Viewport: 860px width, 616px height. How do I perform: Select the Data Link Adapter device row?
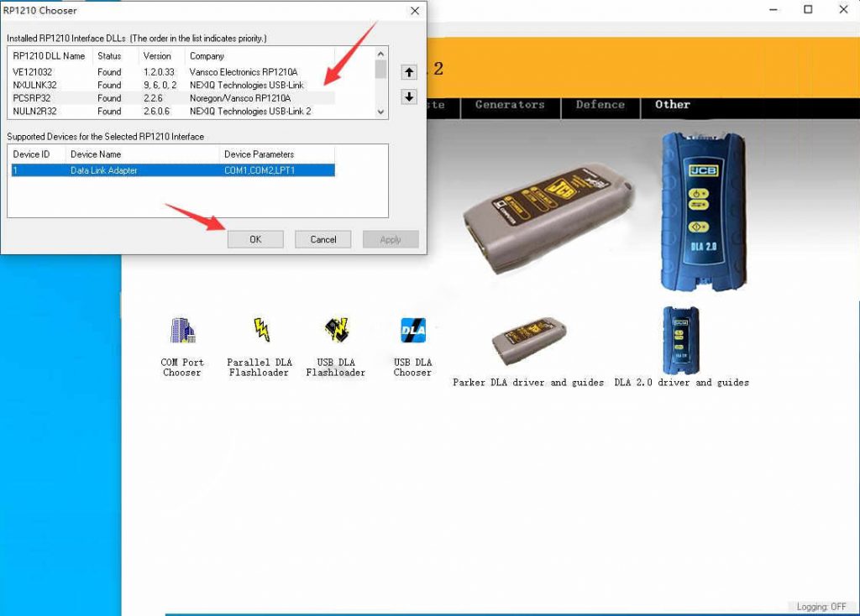pos(173,170)
